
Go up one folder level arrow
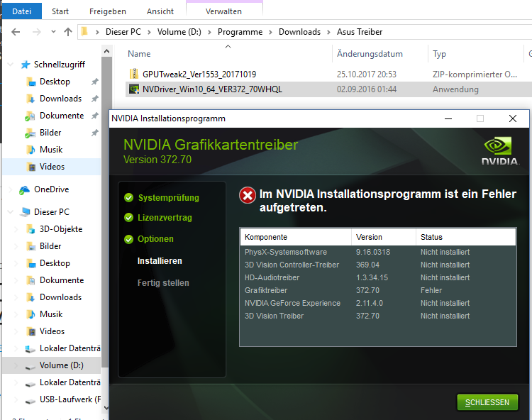pyautogui.click(x=68, y=32)
